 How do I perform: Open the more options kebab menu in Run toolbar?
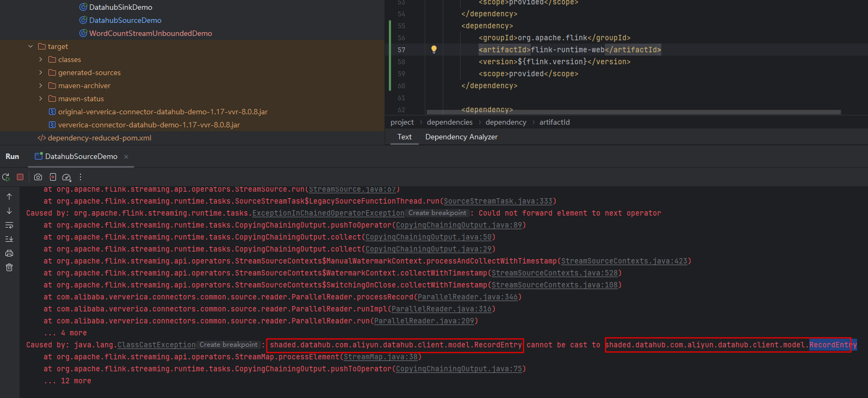coord(80,177)
